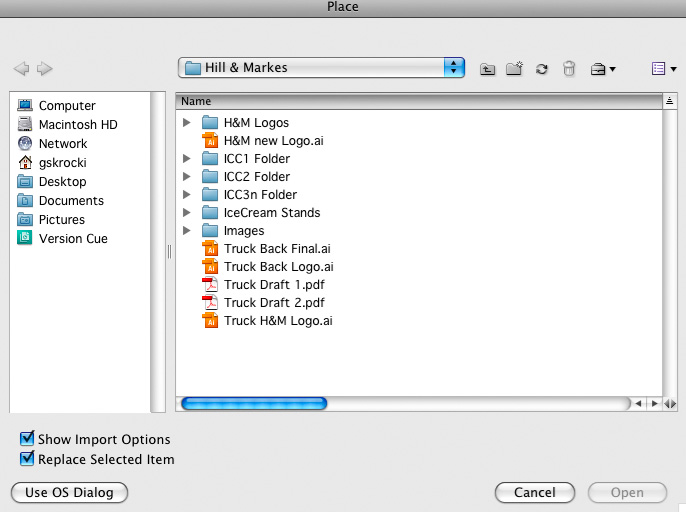The image size is (686, 512).
Task: Refresh the file list icon
Action: tap(542, 69)
